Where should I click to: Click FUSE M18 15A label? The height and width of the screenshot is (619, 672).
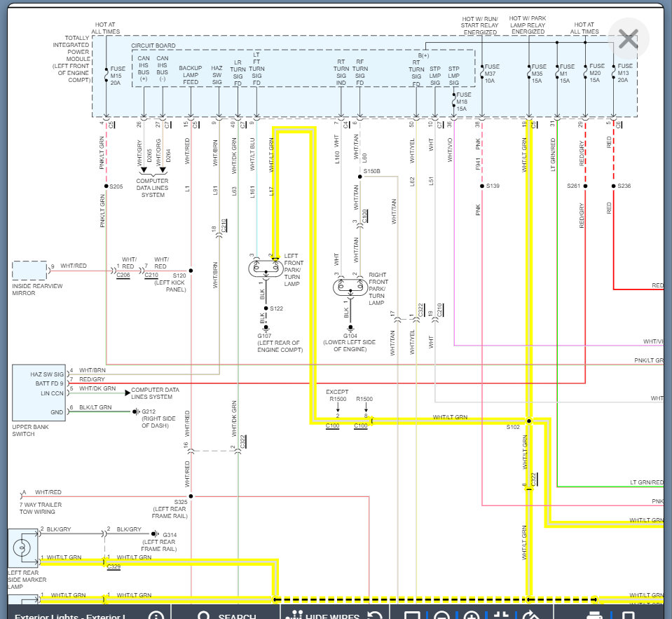464,102
